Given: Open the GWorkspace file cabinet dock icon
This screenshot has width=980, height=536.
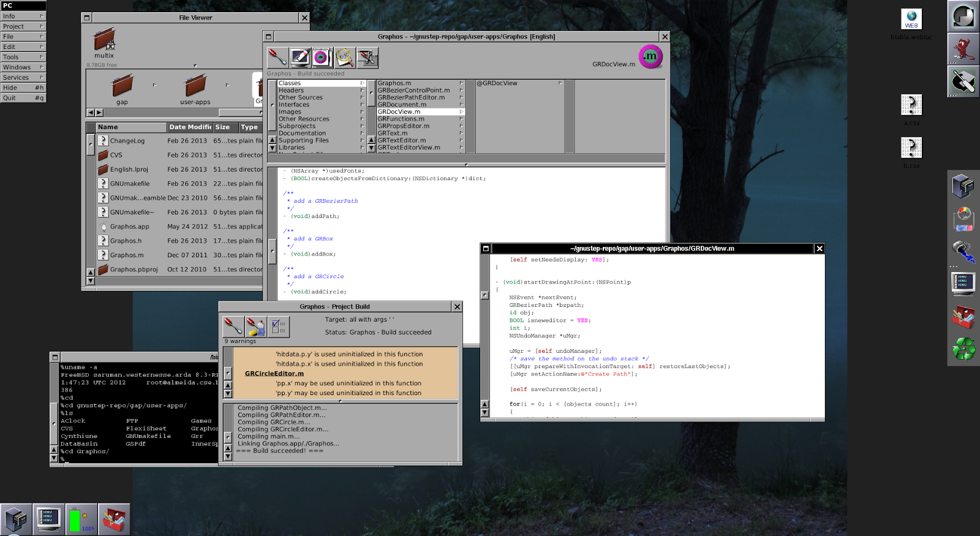Looking at the screenshot, I should (x=963, y=186).
